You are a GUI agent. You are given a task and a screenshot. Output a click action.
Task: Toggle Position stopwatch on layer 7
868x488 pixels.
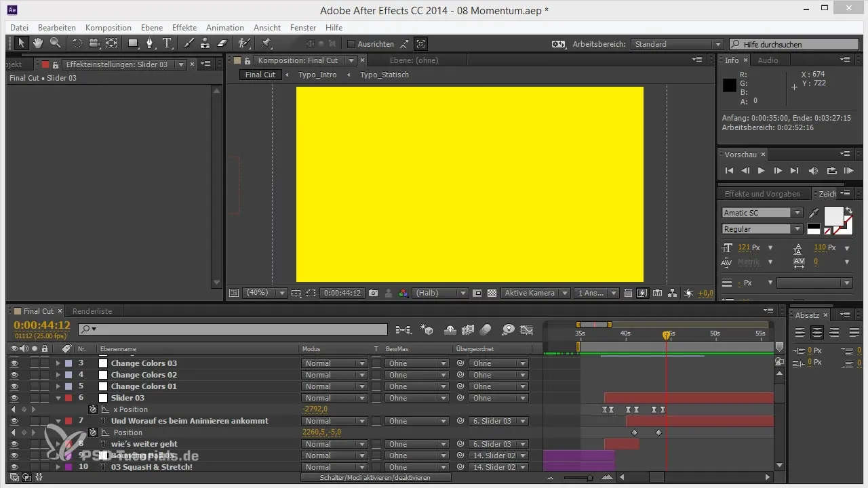[93, 432]
